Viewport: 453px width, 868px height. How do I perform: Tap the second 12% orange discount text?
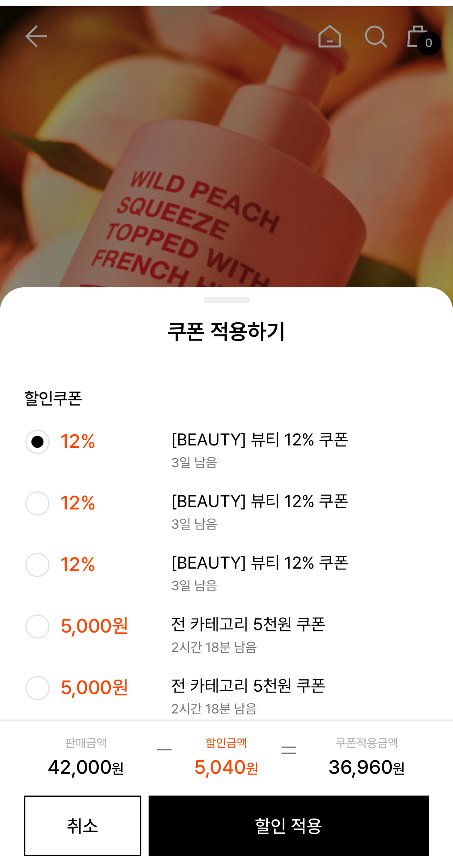78,503
